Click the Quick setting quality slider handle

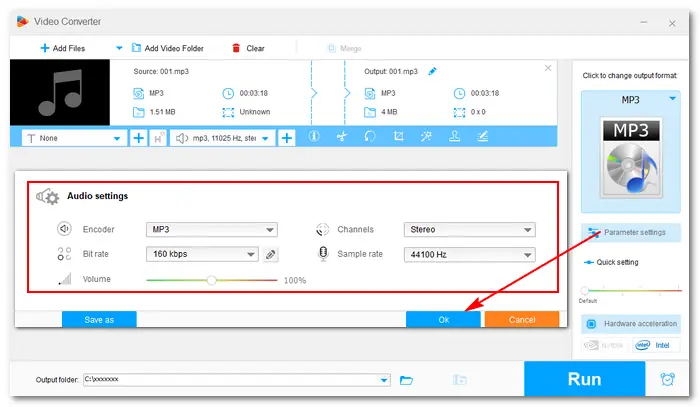click(x=584, y=291)
